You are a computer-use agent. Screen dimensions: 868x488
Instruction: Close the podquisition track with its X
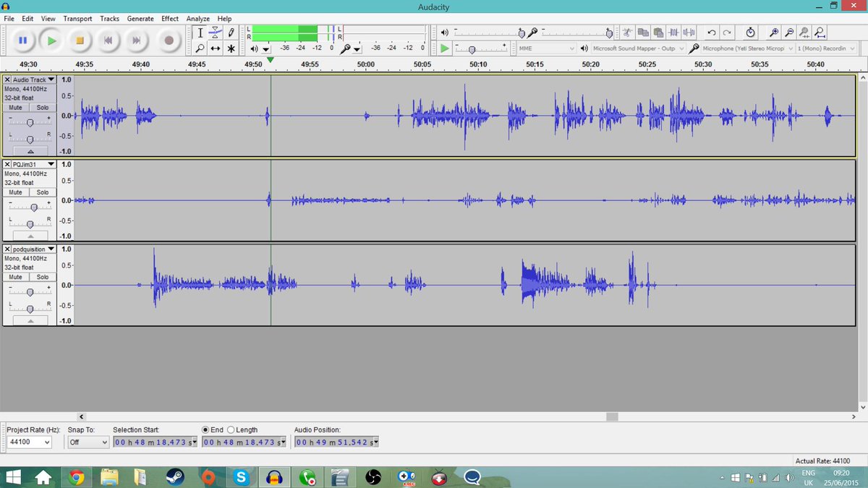point(7,249)
